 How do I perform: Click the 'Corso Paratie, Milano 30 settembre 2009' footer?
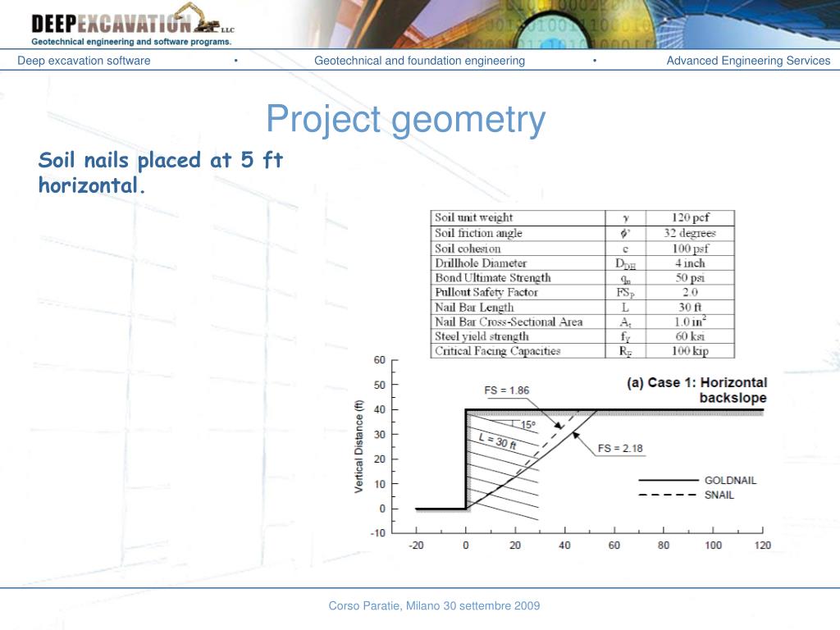point(434,606)
